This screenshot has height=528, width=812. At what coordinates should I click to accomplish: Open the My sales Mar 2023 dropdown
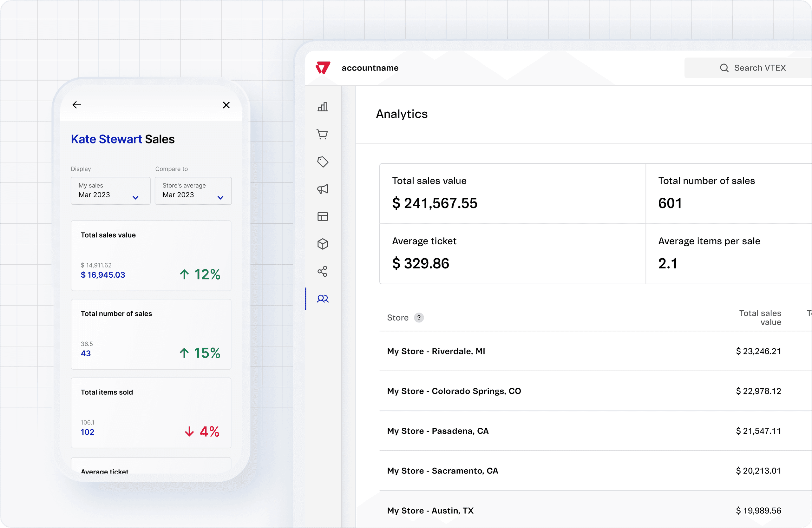coord(110,191)
